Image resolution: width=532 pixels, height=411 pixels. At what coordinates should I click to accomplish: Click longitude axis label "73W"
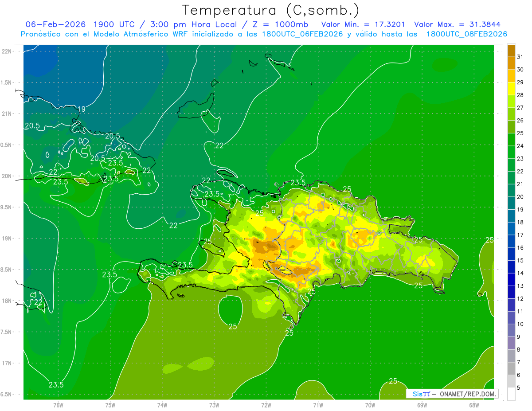point(214,405)
